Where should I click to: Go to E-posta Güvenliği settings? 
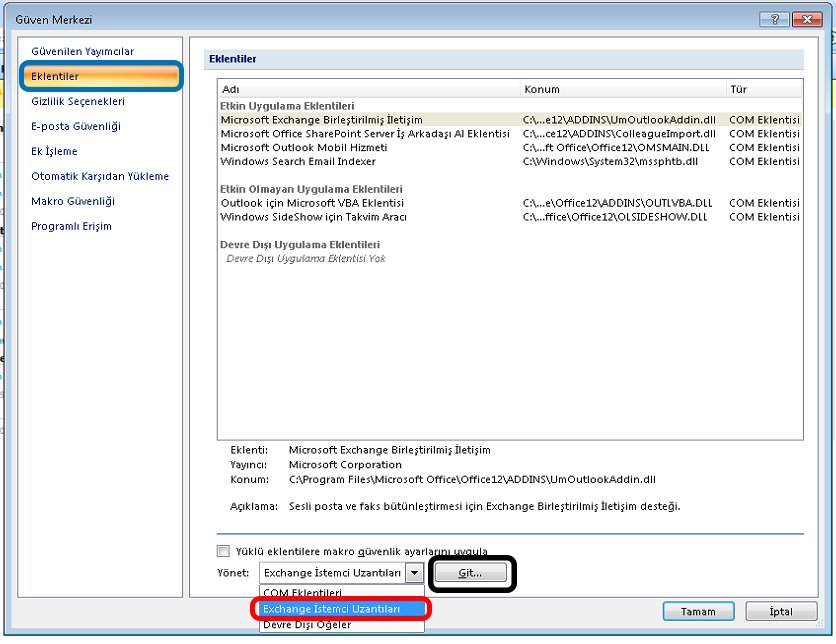tap(76, 126)
